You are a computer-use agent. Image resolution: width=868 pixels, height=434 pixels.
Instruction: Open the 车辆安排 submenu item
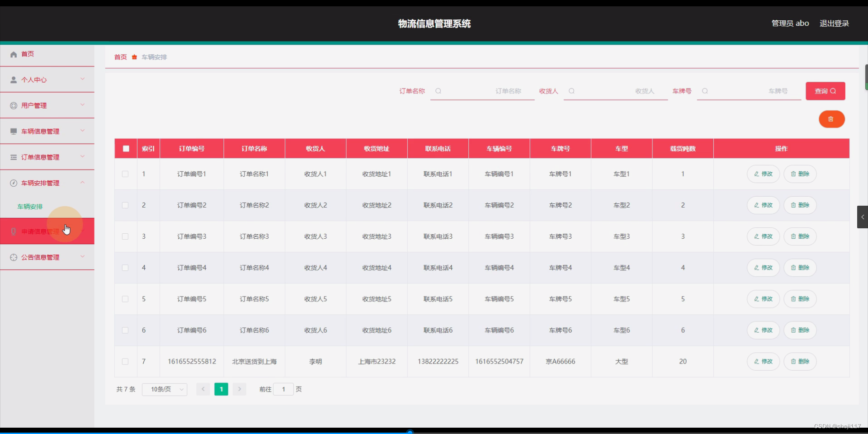point(30,206)
